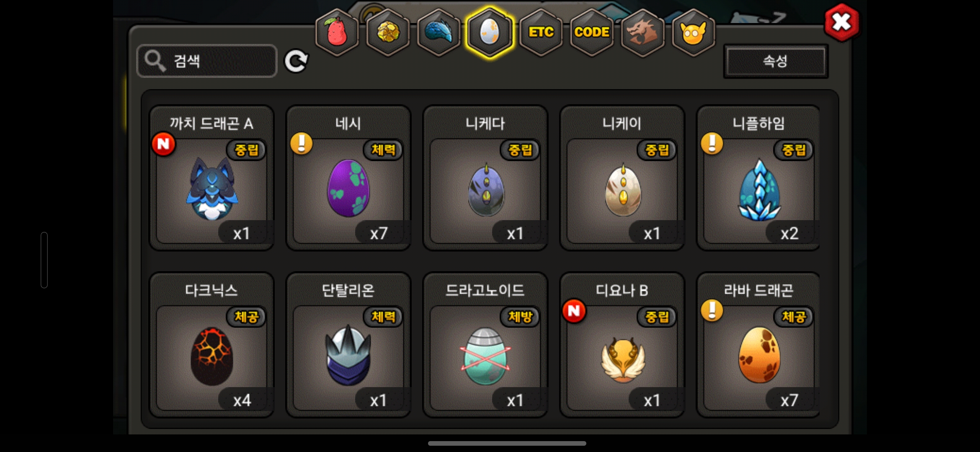Select the gold nugget category icon
The width and height of the screenshot is (980, 452).
(x=388, y=32)
